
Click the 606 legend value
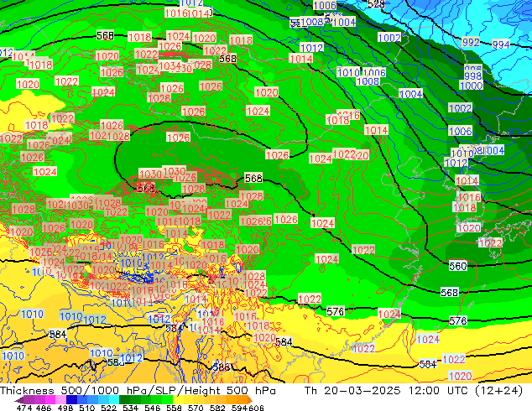coord(256,408)
